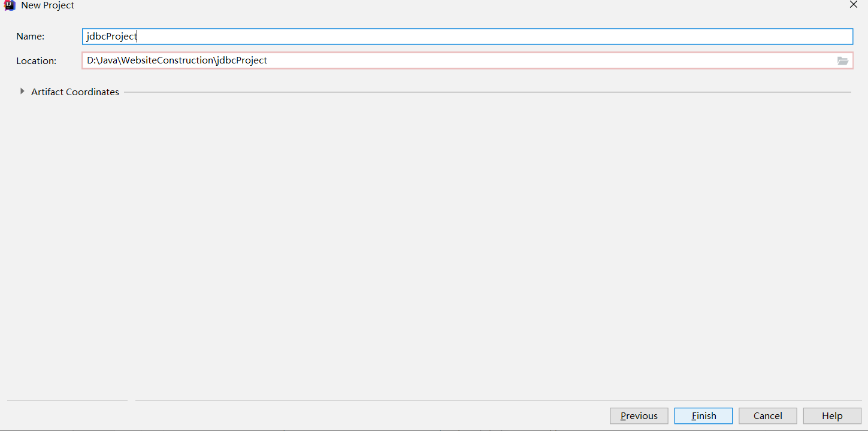Click the New Project title text
Screen dimensions: 868x431
pyautogui.click(x=48, y=5)
